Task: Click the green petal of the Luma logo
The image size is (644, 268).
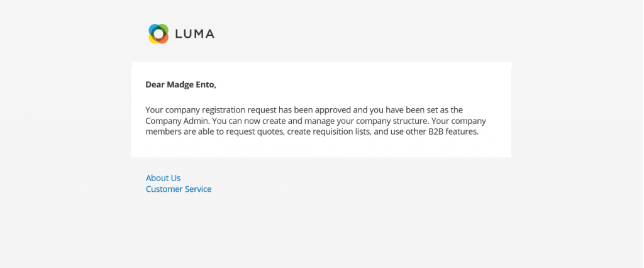Action: coord(164,29)
